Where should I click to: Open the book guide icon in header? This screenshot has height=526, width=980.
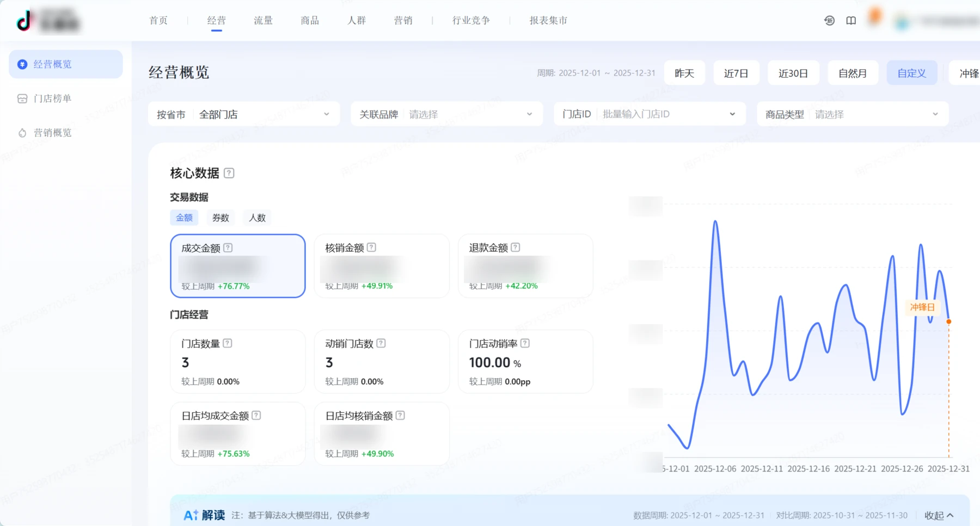click(x=851, y=21)
